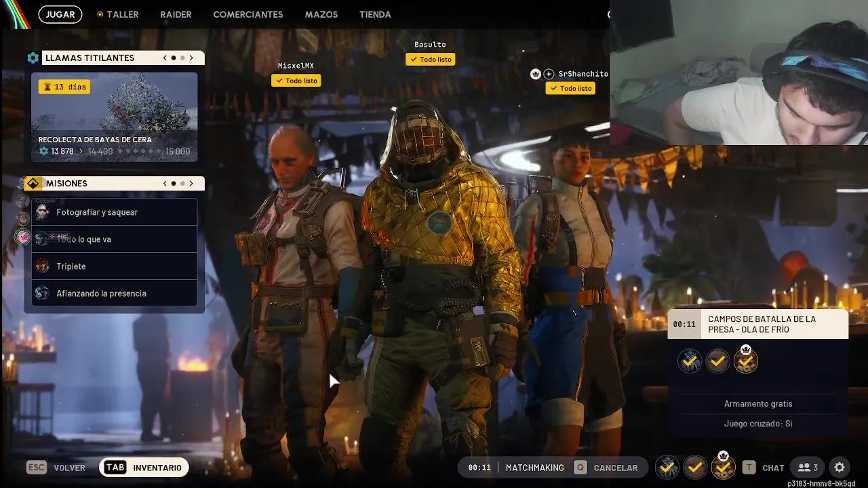Click the MisxelMX player name
The height and width of the screenshot is (488, 868).
pyautogui.click(x=296, y=66)
